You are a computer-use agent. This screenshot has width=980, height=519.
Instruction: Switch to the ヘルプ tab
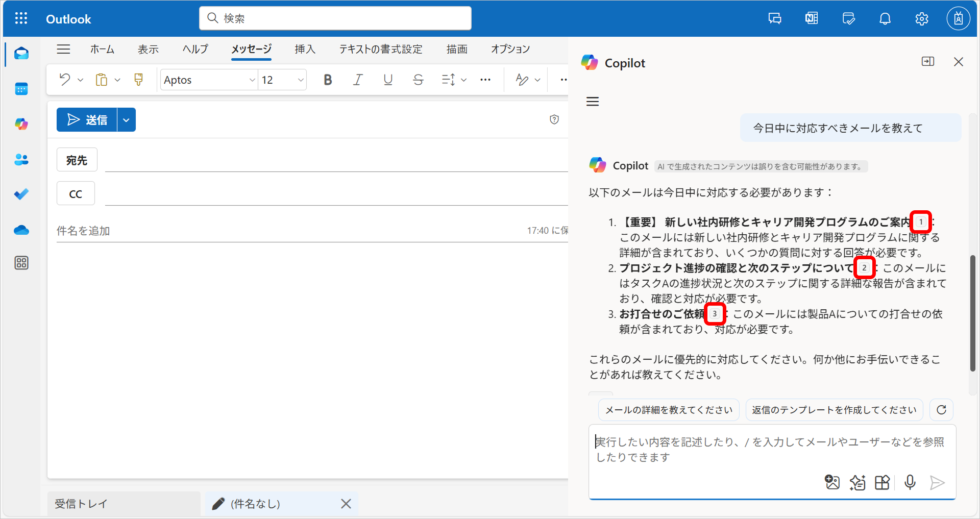195,49
